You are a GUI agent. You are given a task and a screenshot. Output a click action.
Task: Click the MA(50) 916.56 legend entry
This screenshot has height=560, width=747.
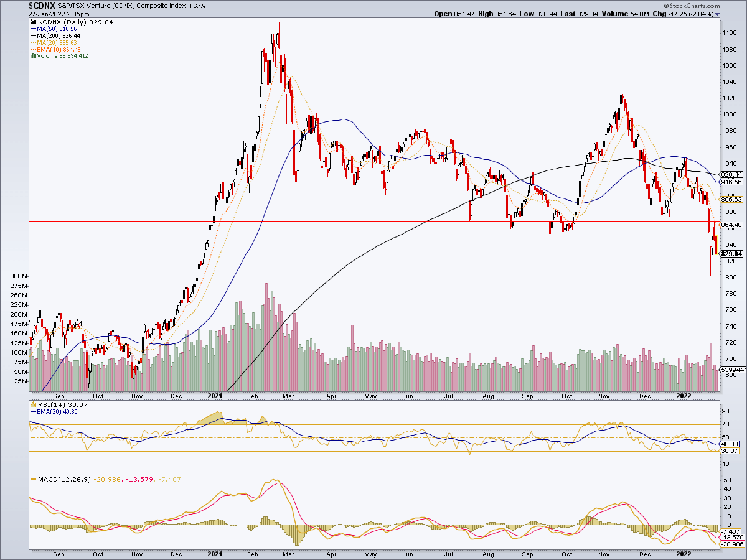pyautogui.click(x=55, y=29)
